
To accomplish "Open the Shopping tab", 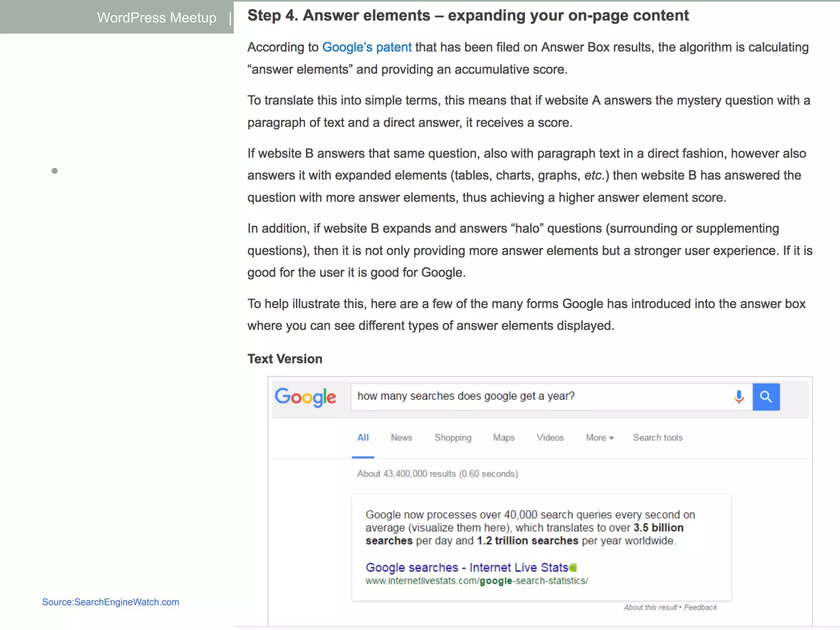I will click(453, 438).
